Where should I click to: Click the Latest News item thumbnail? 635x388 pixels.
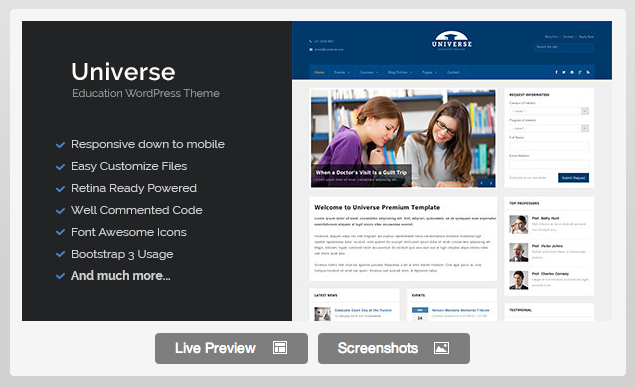[323, 314]
